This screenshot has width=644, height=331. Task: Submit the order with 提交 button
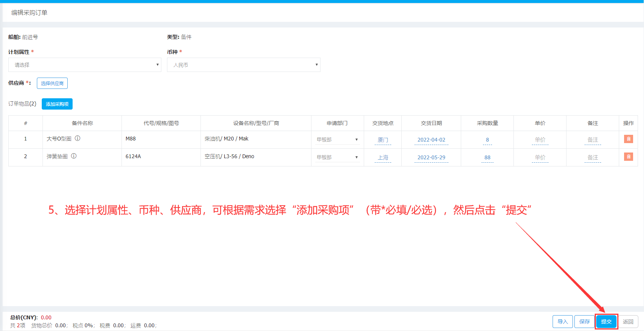(x=606, y=322)
